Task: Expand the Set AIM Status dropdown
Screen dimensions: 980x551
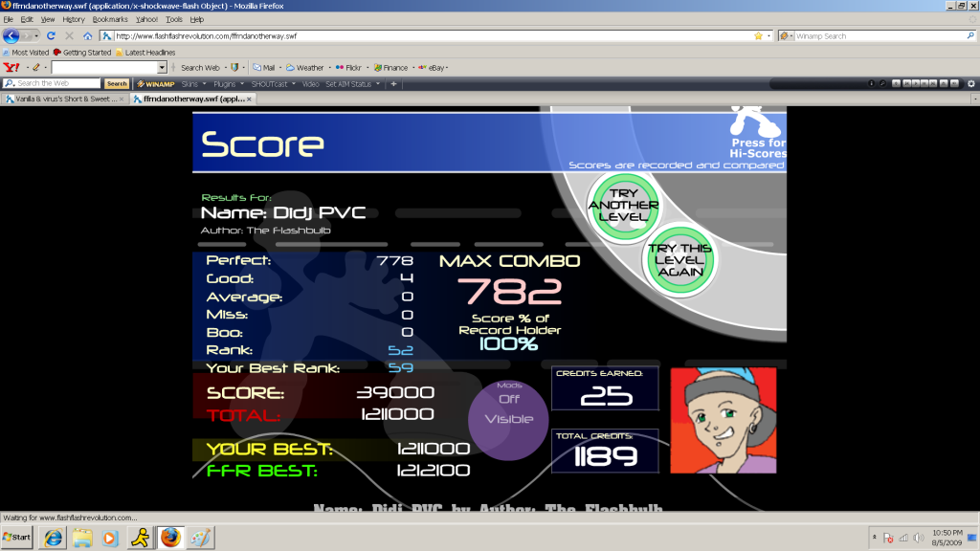Action: point(353,84)
